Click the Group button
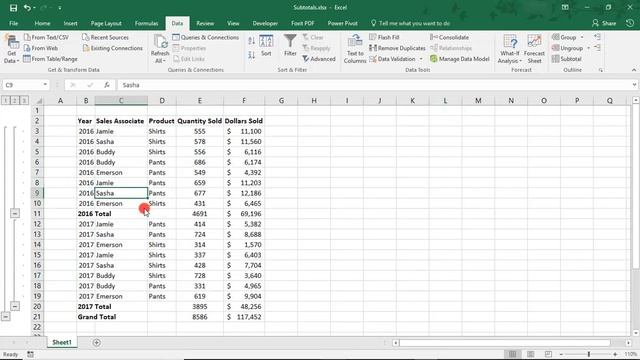The height and width of the screenshot is (360, 640). tap(564, 37)
